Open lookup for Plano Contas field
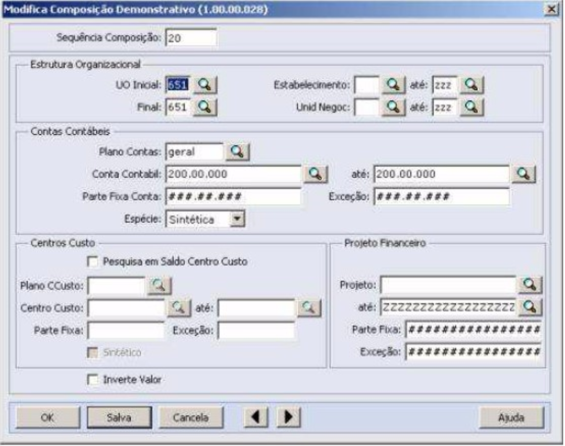Image resolution: width=565 pixels, height=446 pixels. tap(237, 152)
